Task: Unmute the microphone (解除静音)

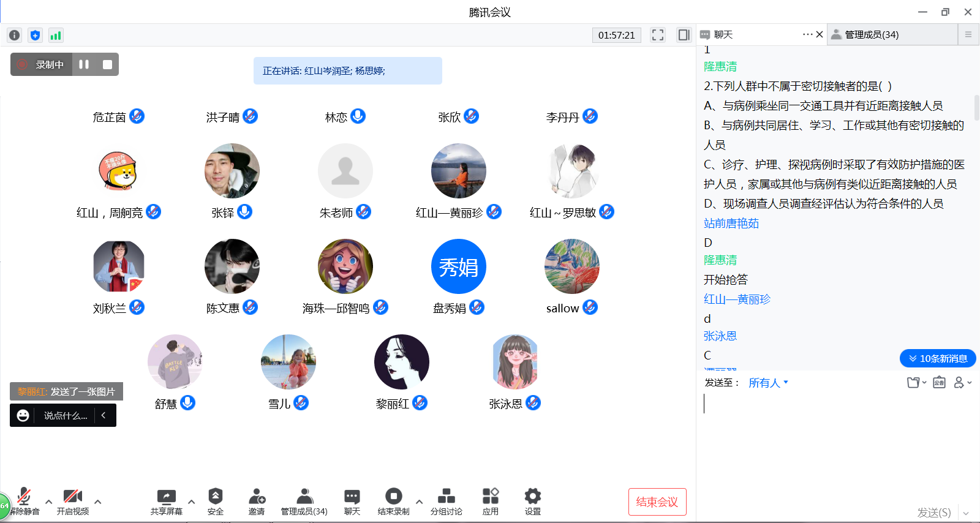Action: click(24, 502)
